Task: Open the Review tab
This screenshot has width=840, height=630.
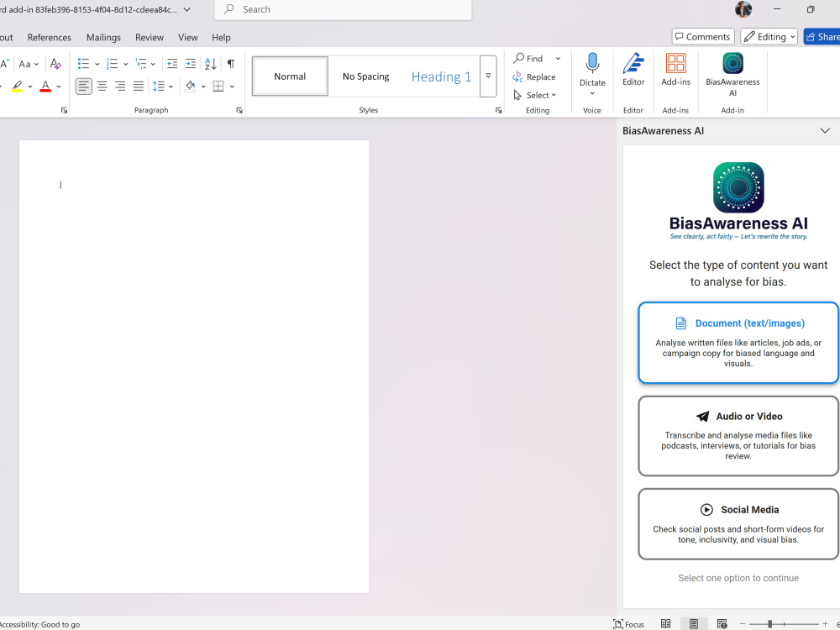Action: 150,38
